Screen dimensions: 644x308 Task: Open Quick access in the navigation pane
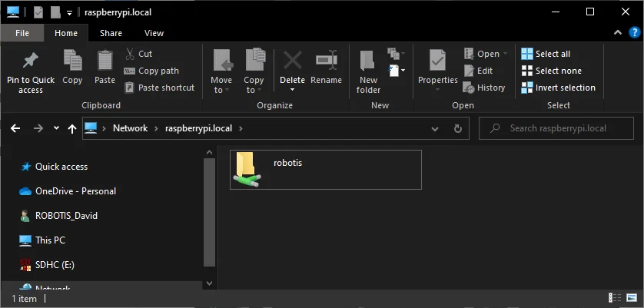coord(53,167)
